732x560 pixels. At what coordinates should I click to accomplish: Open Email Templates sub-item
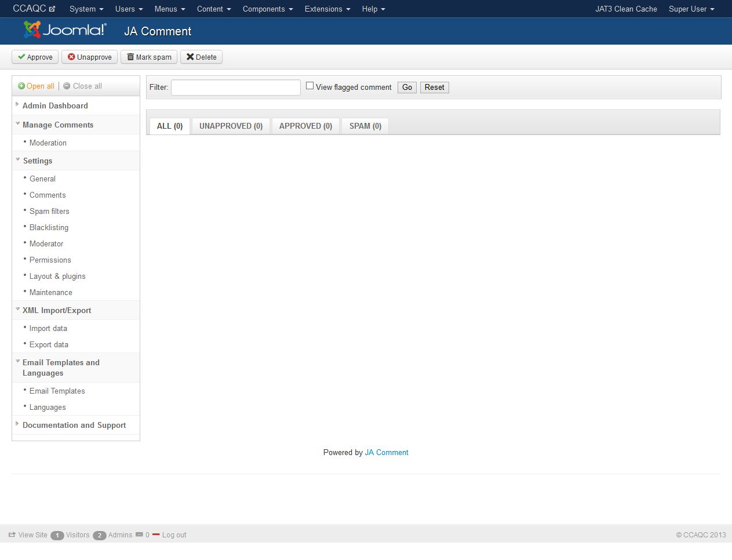coord(57,391)
